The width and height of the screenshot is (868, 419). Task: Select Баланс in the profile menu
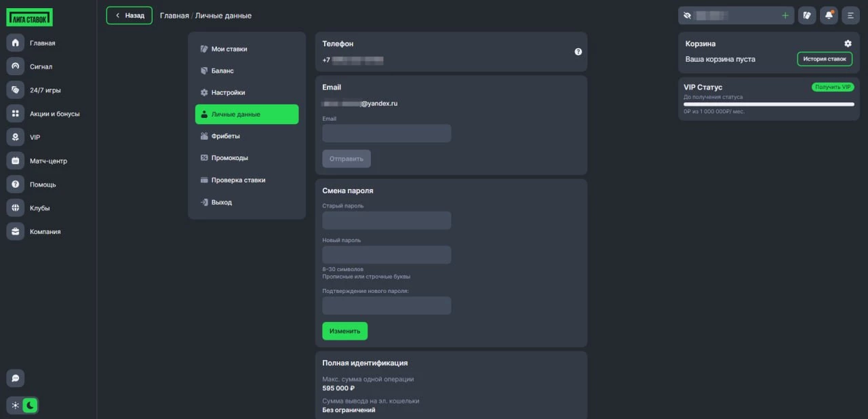247,71
